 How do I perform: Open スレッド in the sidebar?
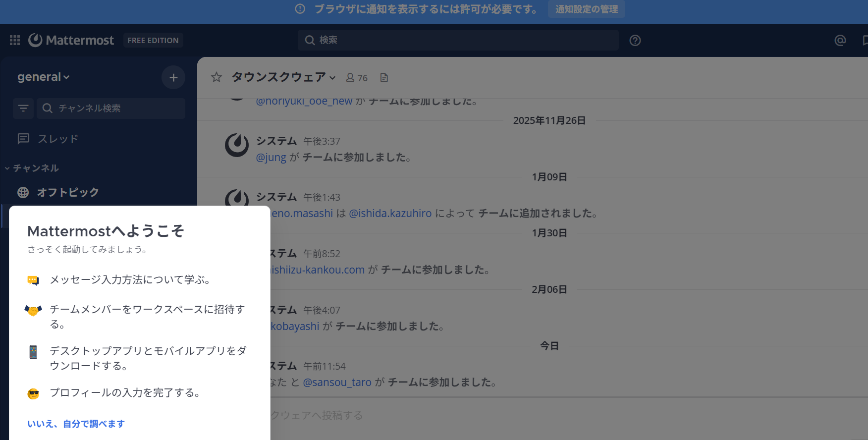pos(58,139)
